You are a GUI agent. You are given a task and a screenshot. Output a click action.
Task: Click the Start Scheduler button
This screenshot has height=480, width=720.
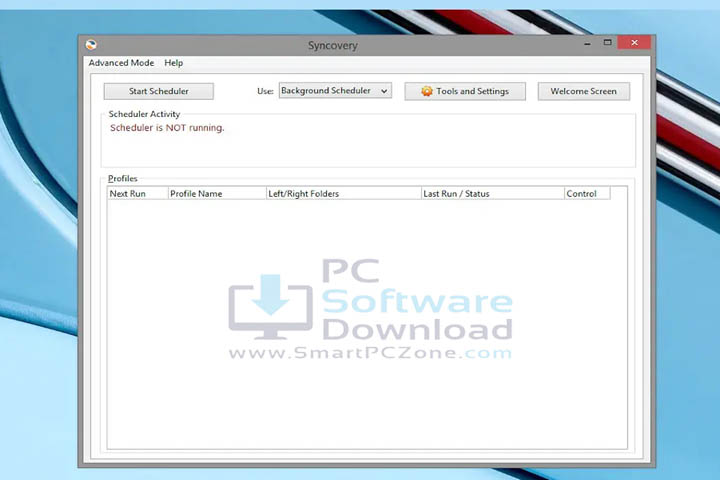pyautogui.click(x=158, y=91)
